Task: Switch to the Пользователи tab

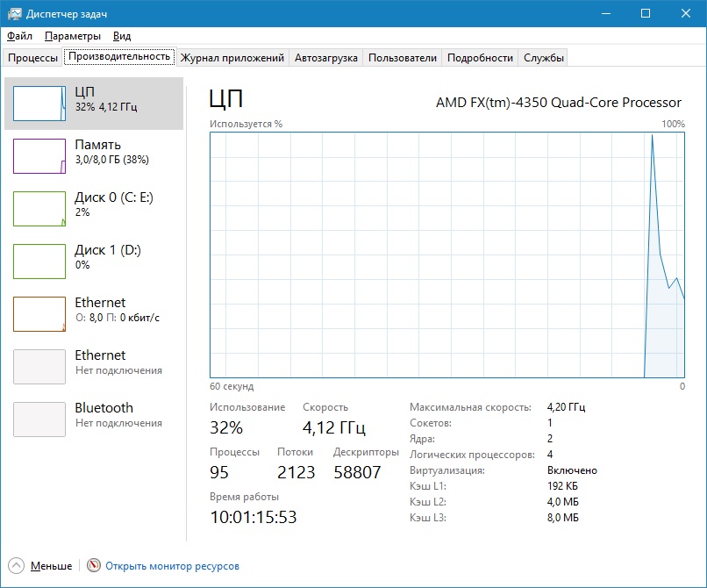Action: coord(402,58)
